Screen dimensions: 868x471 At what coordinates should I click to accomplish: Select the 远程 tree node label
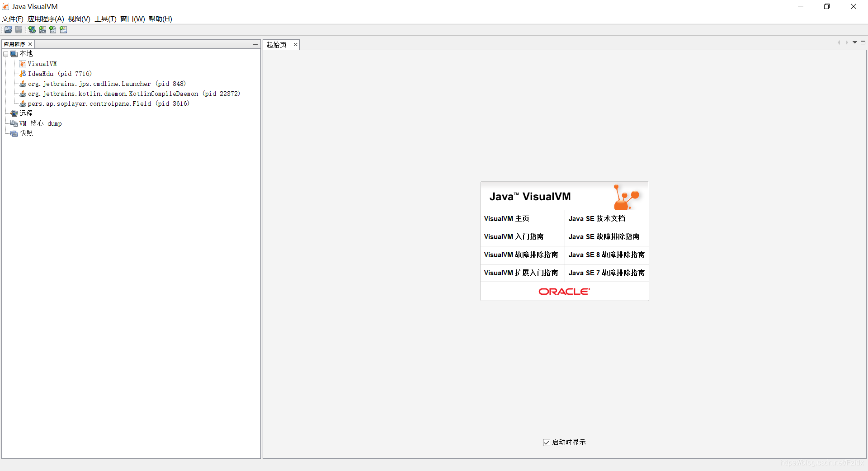[x=26, y=113]
